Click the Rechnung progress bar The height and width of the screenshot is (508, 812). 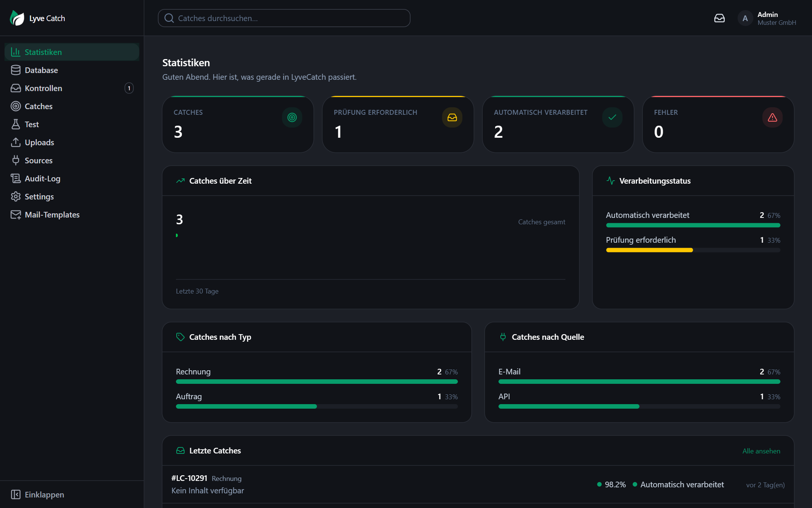317,382
